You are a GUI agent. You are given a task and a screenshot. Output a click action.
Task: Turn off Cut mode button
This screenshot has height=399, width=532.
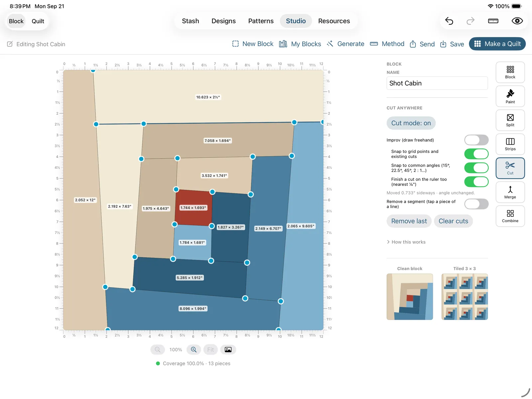click(411, 123)
